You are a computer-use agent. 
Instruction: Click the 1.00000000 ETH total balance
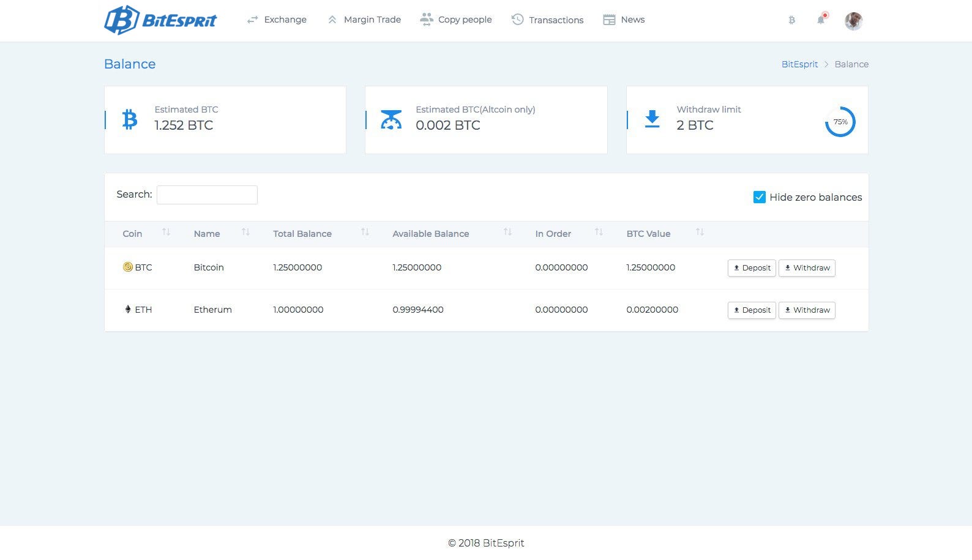click(298, 310)
